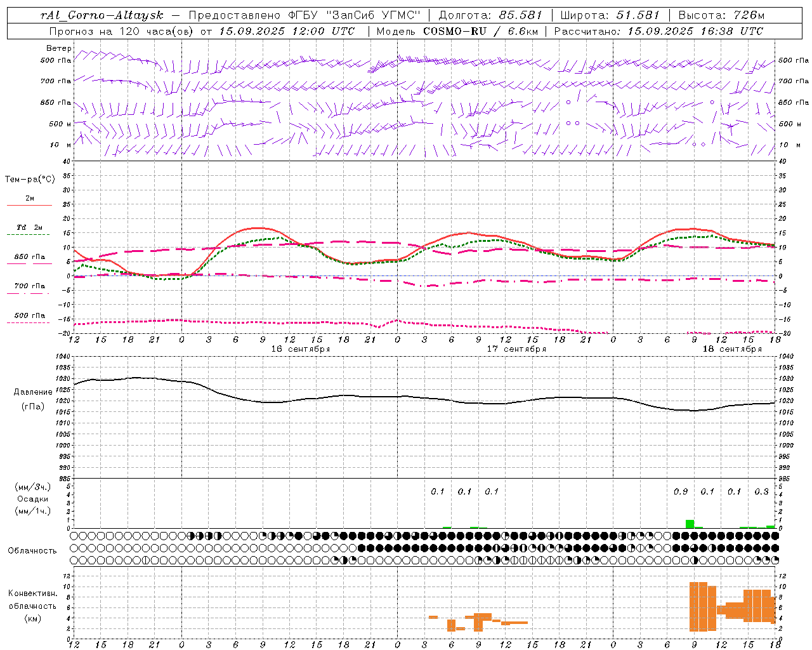Select the Рассчитано: 15.09.2025 16:38 UTC timestamp
Image resolution: width=812 pixels, height=650 pixels.
[x=658, y=30]
